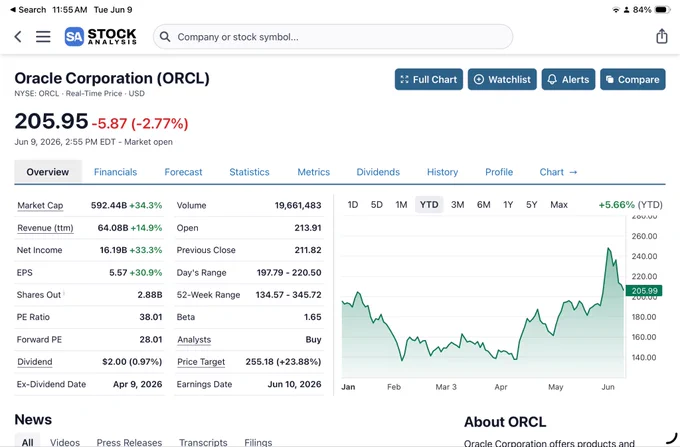Screen dimensions: 680x447
Task: Add ORCL to Watchlist
Action: coord(502,79)
